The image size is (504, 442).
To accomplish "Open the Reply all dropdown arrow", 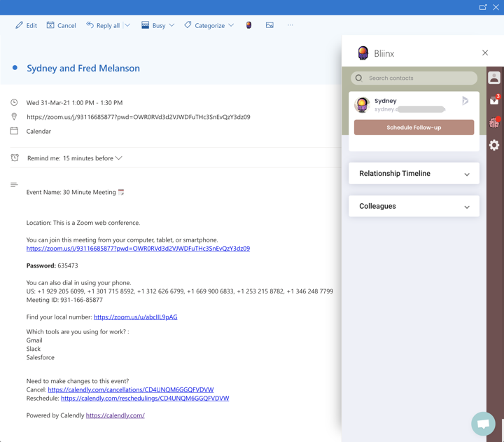I will pos(127,25).
